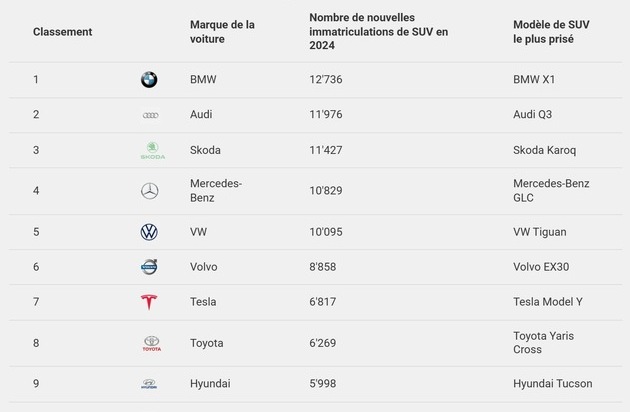Click the Skoda Karoq text
This screenshot has width=630, height=412.
coord(544,151)
